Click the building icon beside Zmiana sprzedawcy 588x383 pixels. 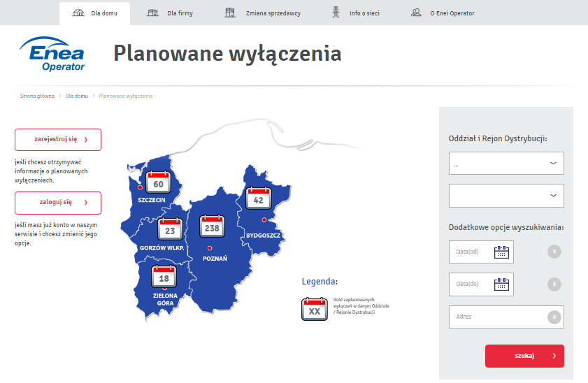pyautogui.click(x=230, y=13)
